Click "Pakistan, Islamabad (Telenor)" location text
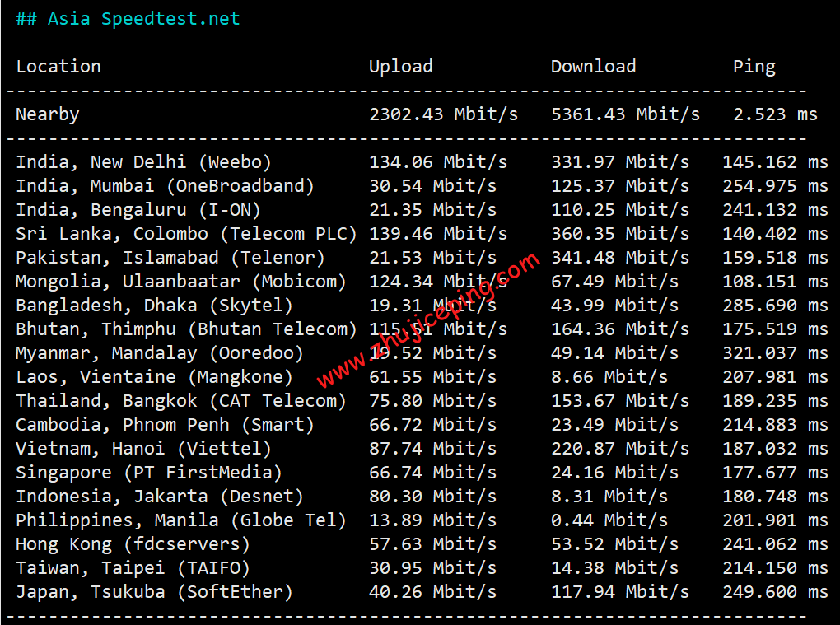The image size is (840, 625). (170, 258)
